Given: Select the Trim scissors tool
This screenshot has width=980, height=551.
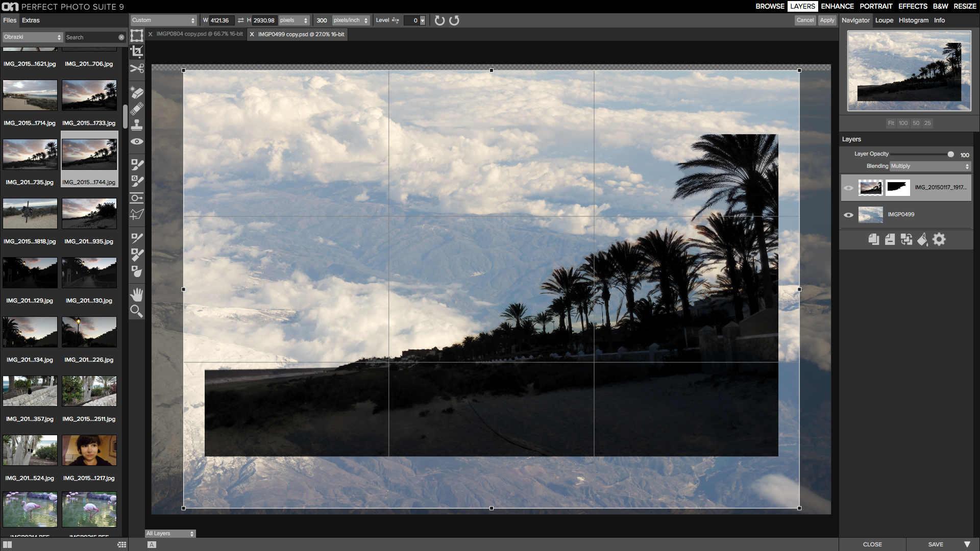Looking at the screenshot, I should [137, 68].
